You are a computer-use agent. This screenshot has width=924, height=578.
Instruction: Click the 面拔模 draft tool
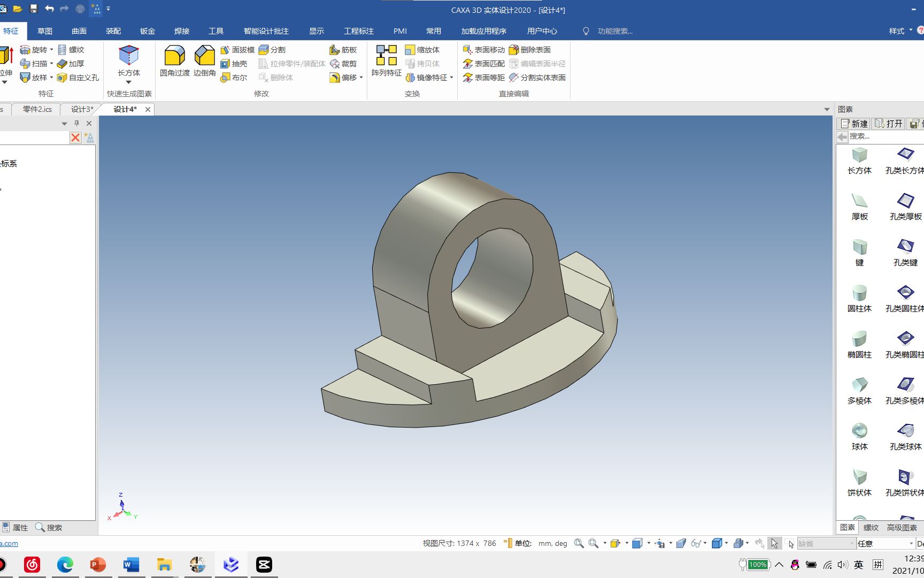click(237, 50)
